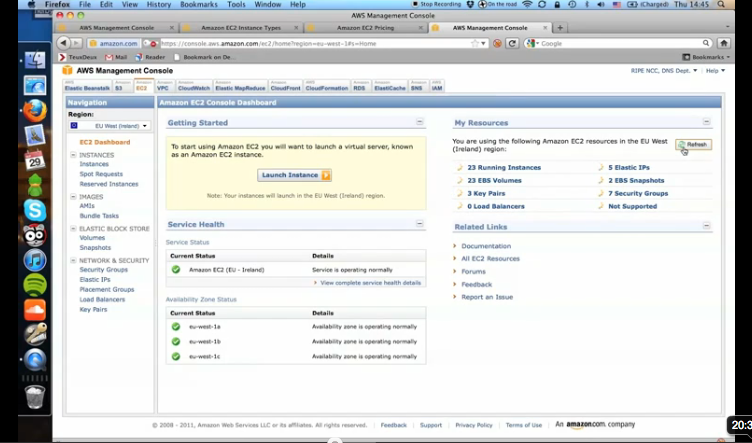Switch to the Elastic Beanstalk tab

click(87, 86)
